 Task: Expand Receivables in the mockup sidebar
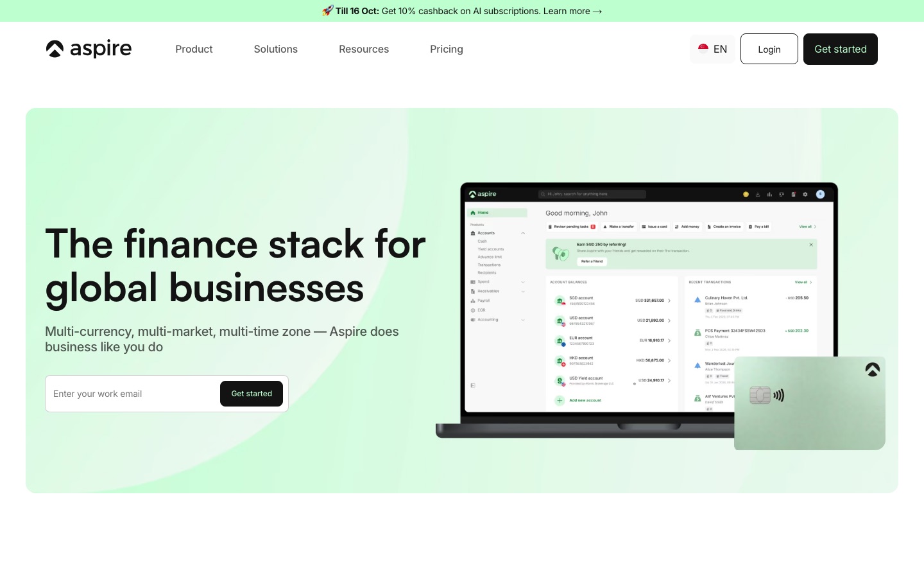(523, 292)
